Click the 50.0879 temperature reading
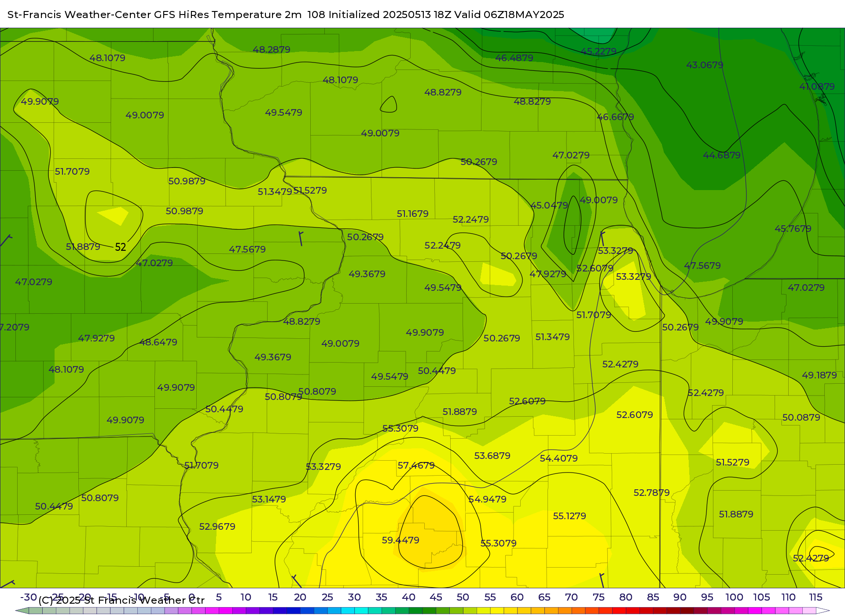 tap(801, 417)
